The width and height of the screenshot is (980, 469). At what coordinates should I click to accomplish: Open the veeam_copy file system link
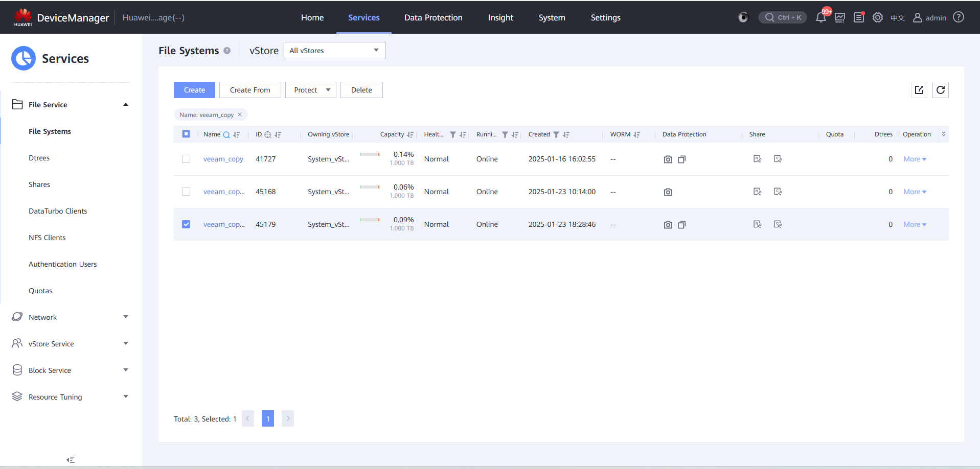pyautogui.click(x=223, y=159)
